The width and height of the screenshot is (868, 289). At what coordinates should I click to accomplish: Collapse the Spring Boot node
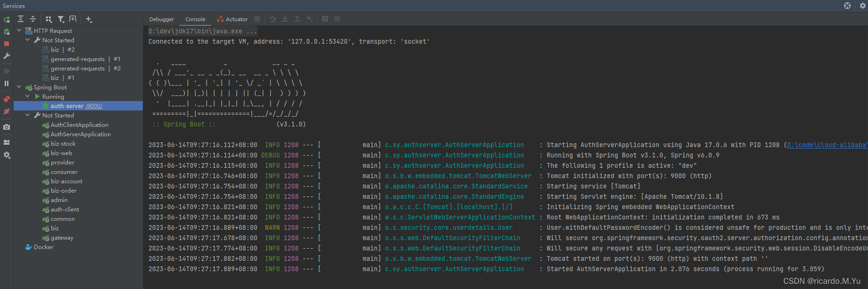(x=19, y=87)
